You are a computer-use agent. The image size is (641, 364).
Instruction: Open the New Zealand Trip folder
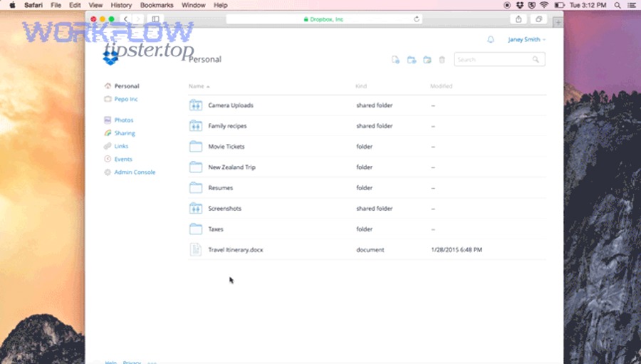click(x=231, y=167)
